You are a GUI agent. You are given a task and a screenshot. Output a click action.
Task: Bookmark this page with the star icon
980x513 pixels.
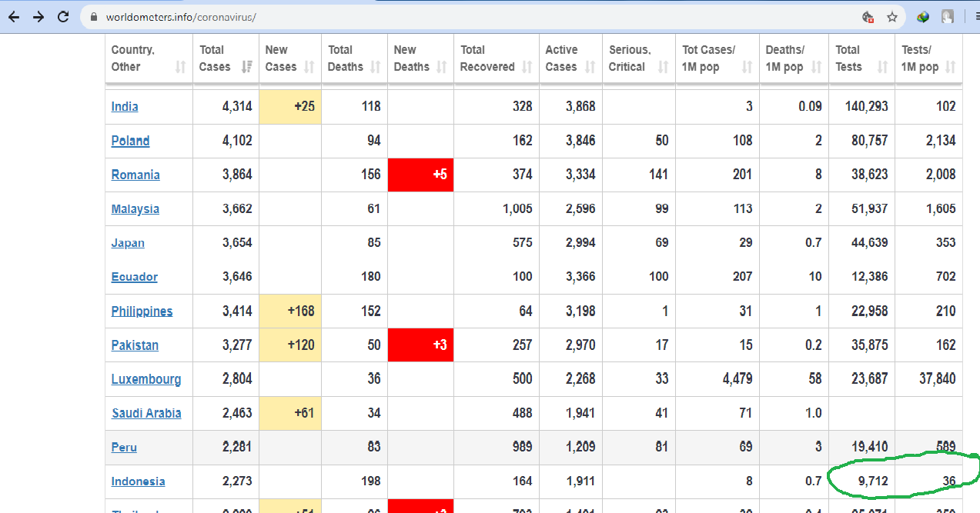click(891, 17)
